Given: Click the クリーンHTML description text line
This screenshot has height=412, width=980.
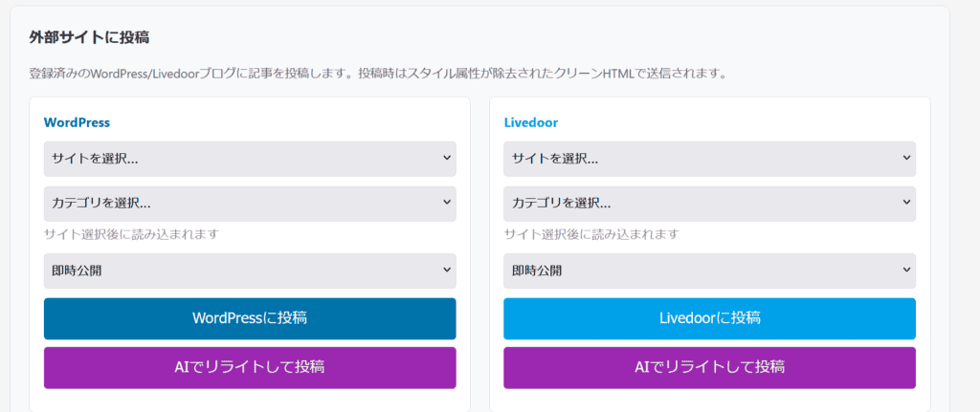Looking at the screenshot, I should [378, 73].
